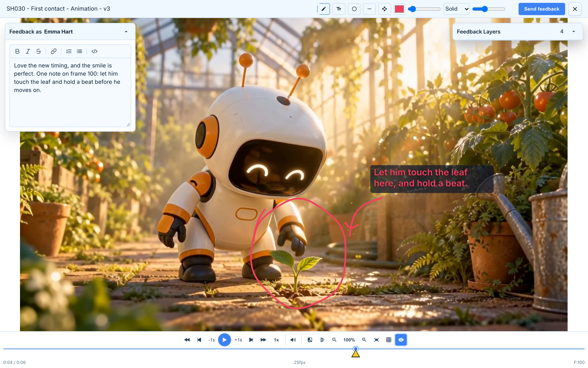Viewport: 588px width, 368px height.
Task: Collapse the Feedback as Emma Hart panel
Action: (x=126, y=32)
